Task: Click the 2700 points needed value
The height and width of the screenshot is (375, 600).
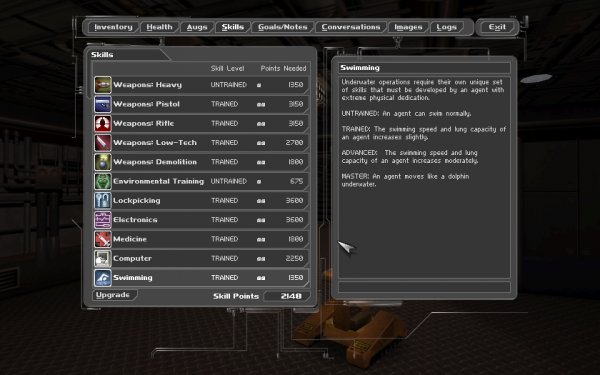Action: pyautogui.click(x=294, y=143)
